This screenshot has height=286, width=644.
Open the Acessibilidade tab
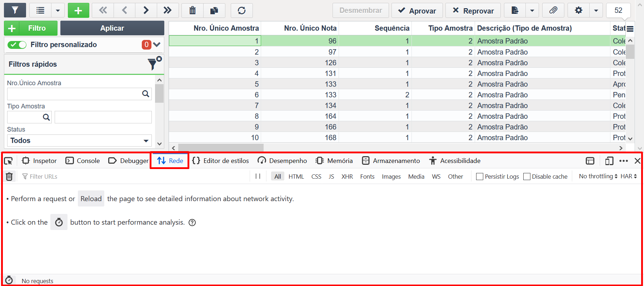pyautogui.click(x=455, y=161)
